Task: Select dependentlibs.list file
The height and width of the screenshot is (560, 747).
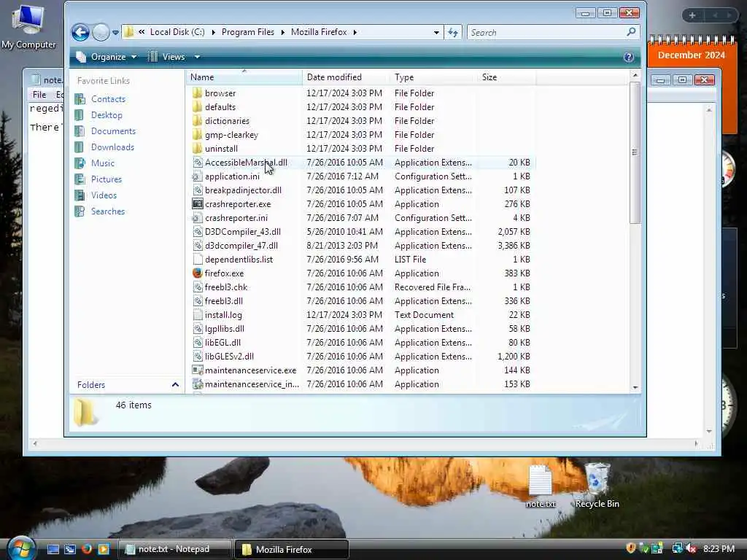Action: [239, 259]
